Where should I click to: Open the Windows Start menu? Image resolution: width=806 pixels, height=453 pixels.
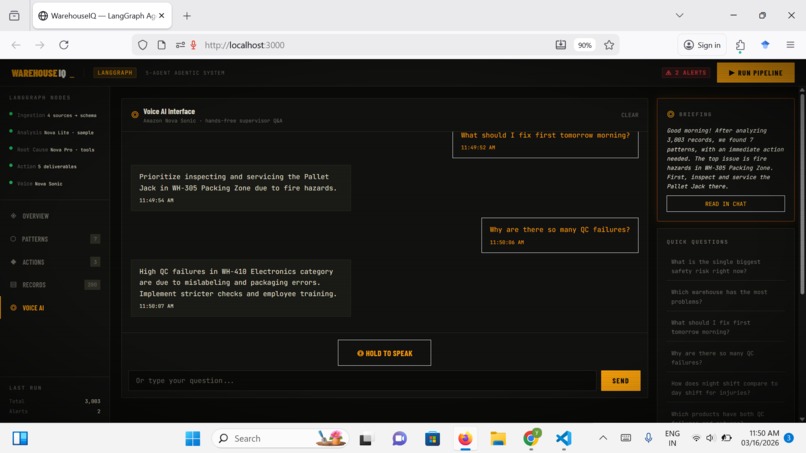(193, 439)
